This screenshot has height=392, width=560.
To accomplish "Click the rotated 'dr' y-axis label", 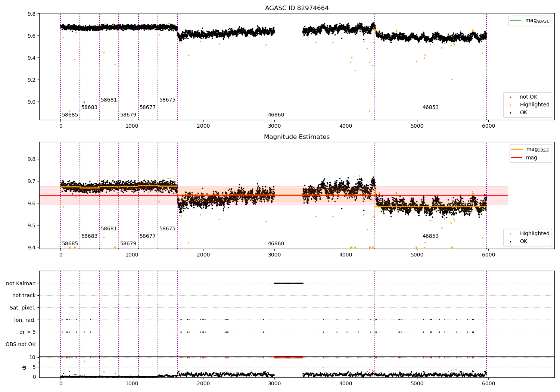I will point(24,367).
